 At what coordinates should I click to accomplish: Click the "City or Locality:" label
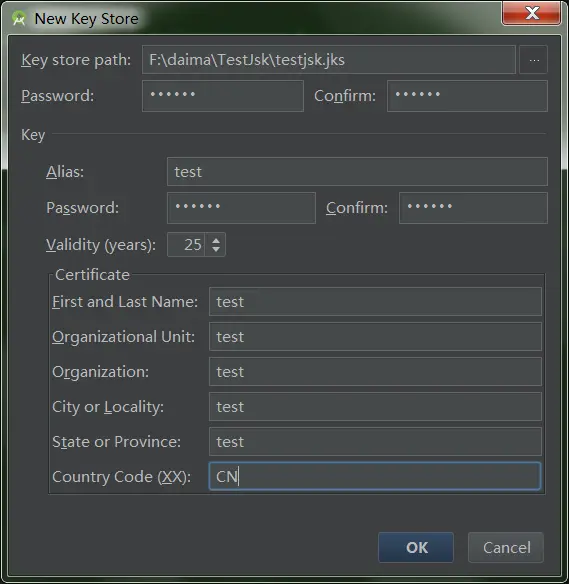pos(108,407)
